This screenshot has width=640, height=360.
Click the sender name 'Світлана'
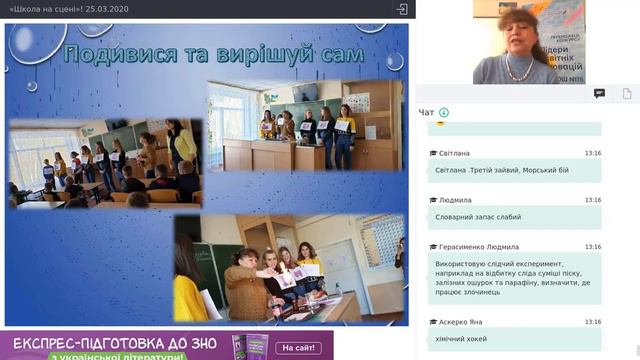[454, 153]
